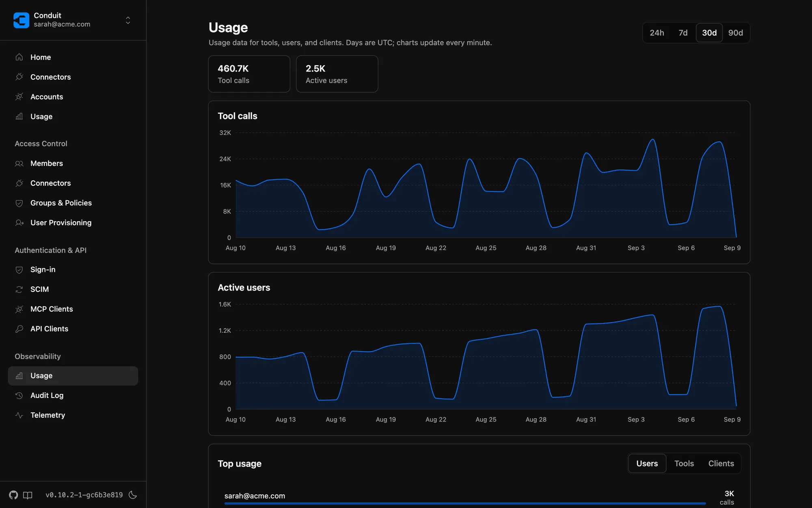812x508 pixels.
Task: Click the Access Control section header
Action: (x=41, y=144)
